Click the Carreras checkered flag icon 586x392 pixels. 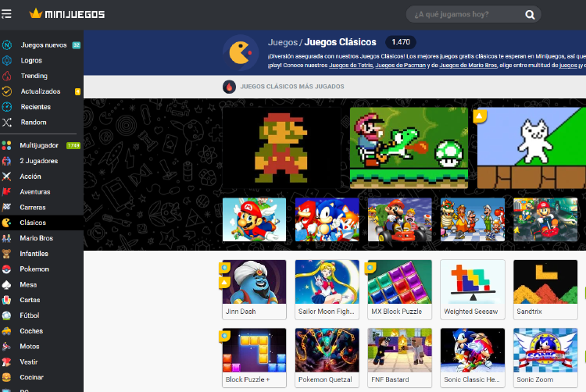tap(7, 207)
